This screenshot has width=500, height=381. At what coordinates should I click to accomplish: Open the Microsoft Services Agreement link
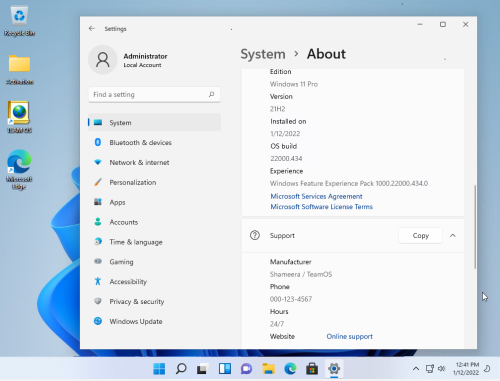pos(316,196)
